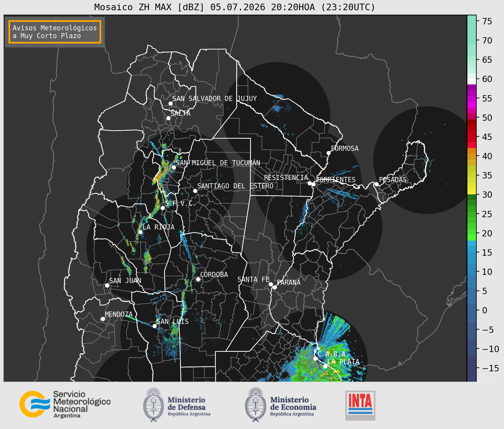This screenshot has height=429, width=504.
Task: Click the Salta city dot
Action: coord(168,118)
